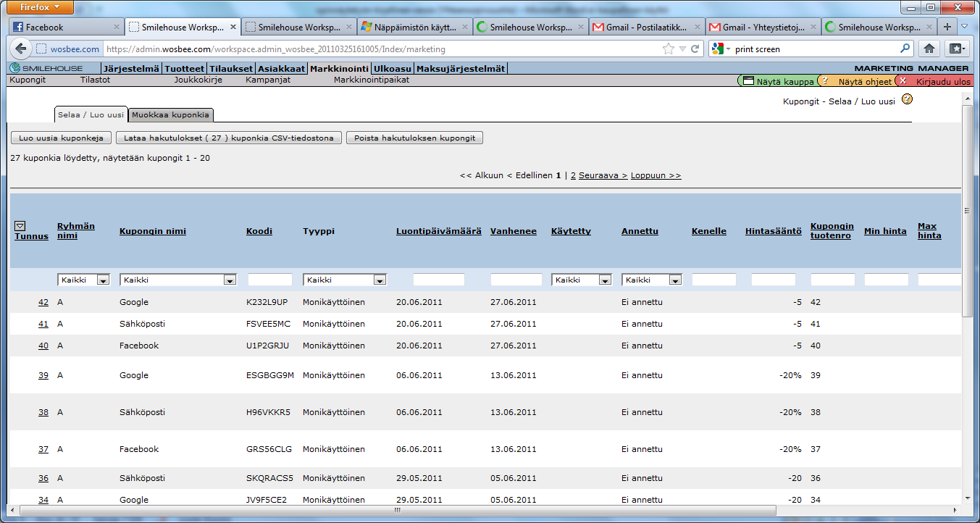Image resolution: width=980 pixels, height=523 pixels.
Task: Sort by Luontipäivämäärä column header
Action: pos(439,231)
